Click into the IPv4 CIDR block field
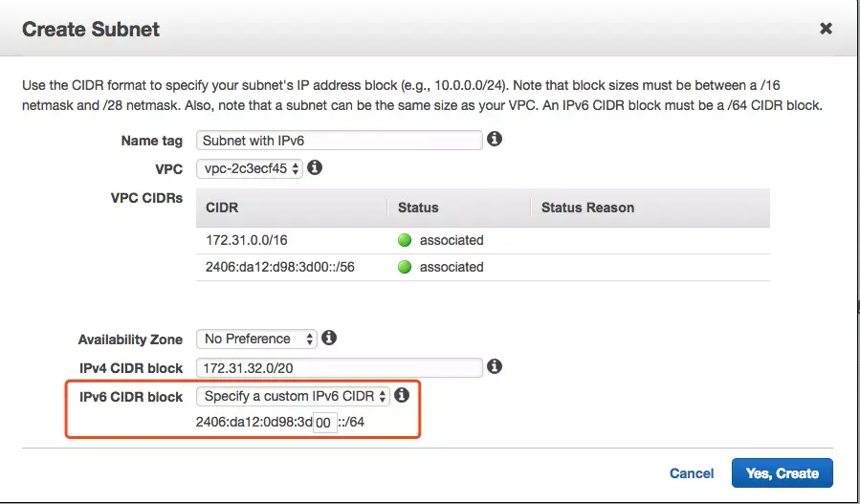The height and width of the screenshot is (504, 860). (339, 367)
